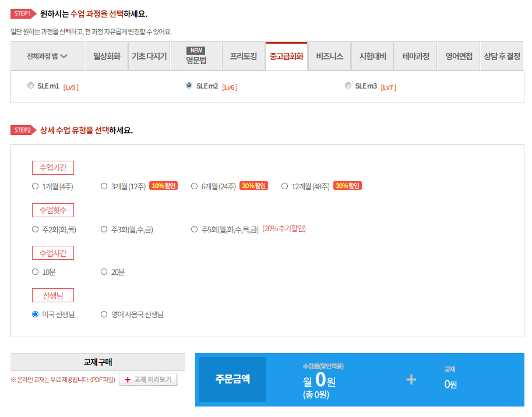
Task: Click the [Lv6] level tag
Action: tap(230, 87)
